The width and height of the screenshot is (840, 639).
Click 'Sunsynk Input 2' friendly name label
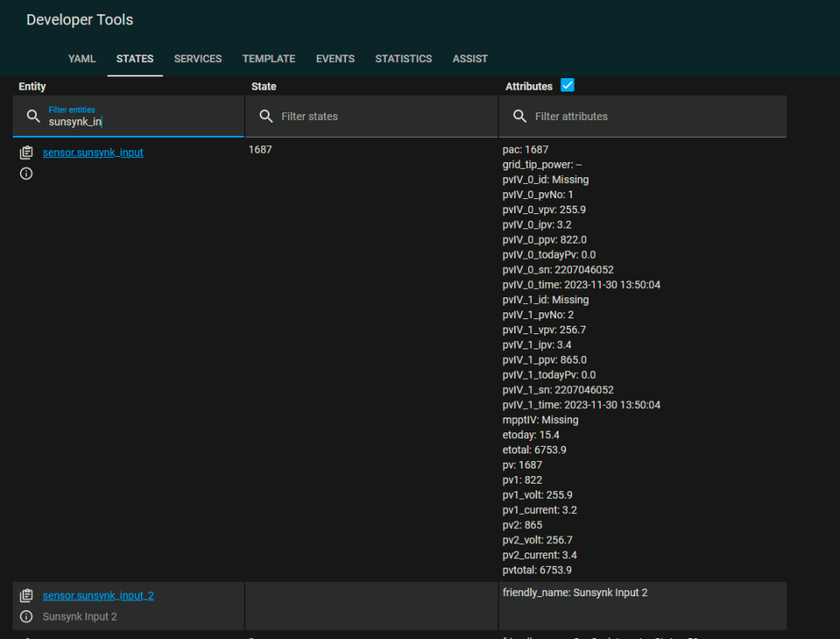coord(80,616)
